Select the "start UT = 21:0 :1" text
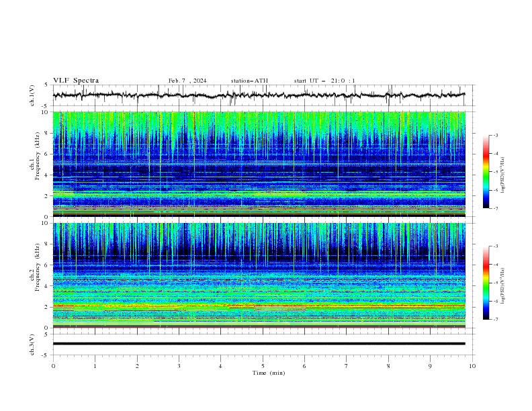The width and height of the screenshot is (532, 411). [324, 81]
